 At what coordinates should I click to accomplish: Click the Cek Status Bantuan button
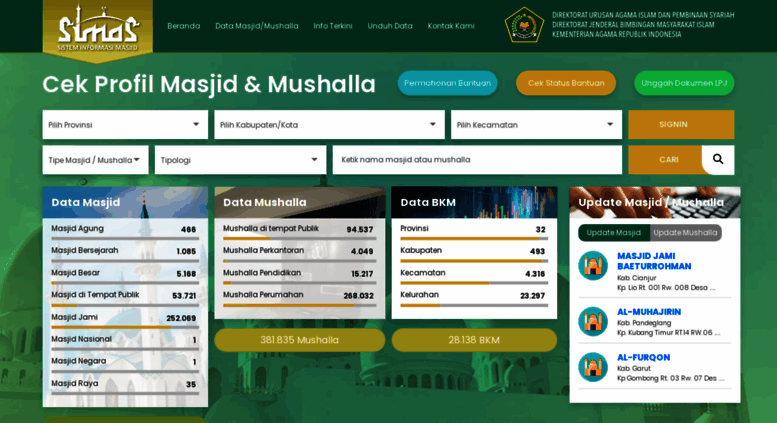coord(566,83)
